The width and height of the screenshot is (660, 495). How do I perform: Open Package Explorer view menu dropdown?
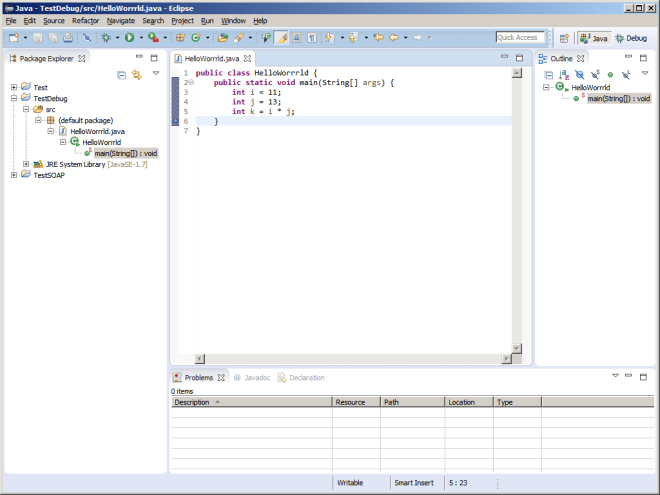[155, 74]
